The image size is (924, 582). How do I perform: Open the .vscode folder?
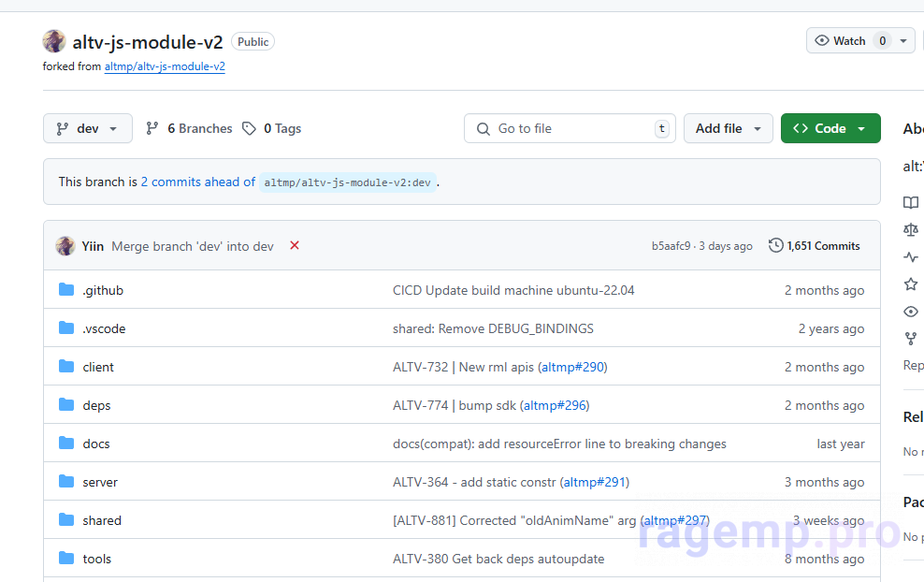click(x=105, y=328)
